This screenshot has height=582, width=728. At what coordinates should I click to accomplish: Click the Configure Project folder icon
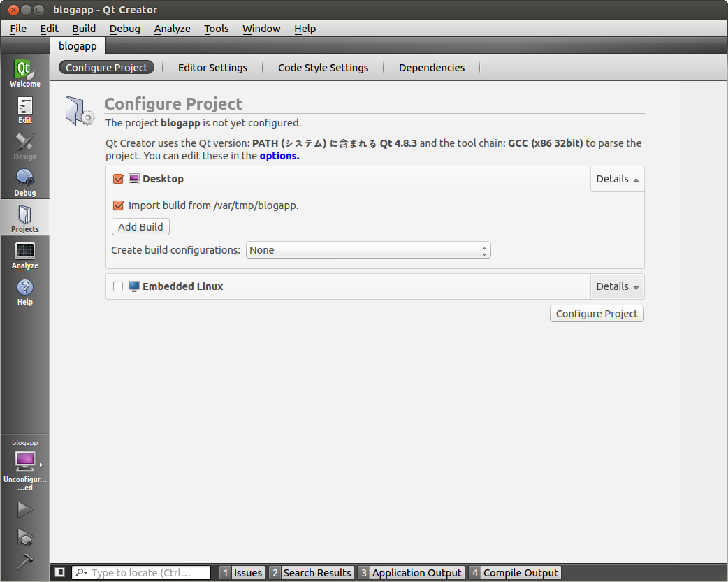(80, 111)
